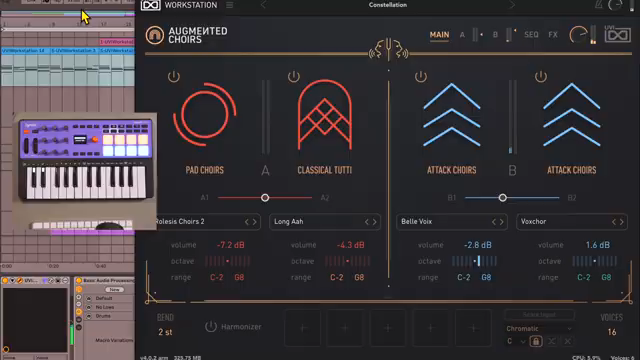Click the third harmonizer plus slot

click(x=388, y=328)
